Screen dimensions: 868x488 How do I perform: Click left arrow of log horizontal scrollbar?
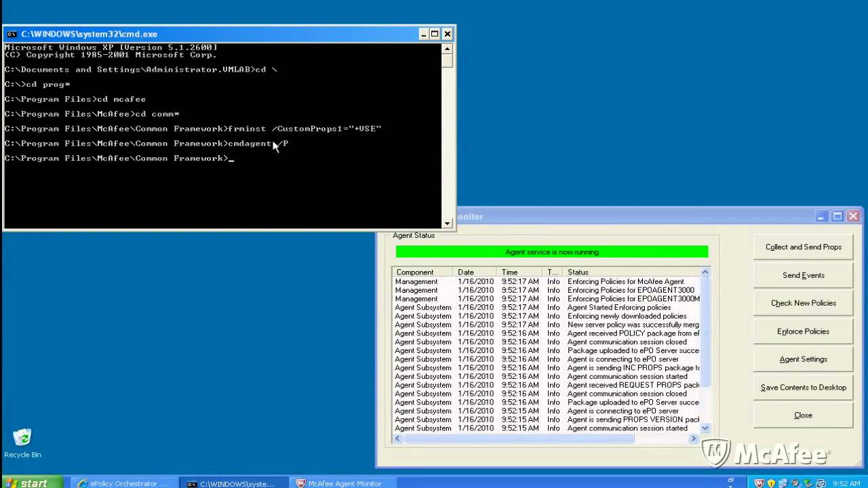[x=397, y=439]
